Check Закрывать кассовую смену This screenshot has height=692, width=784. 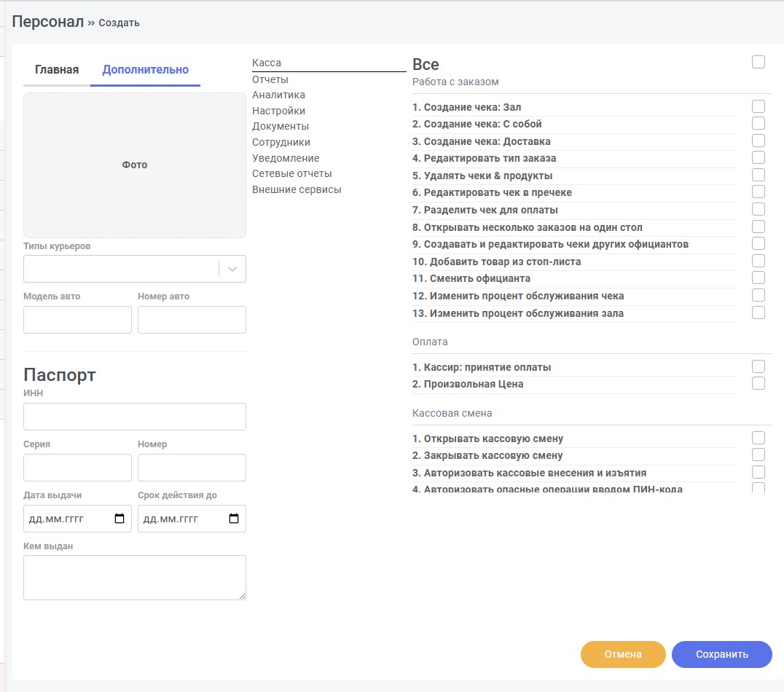pos(758,455)
